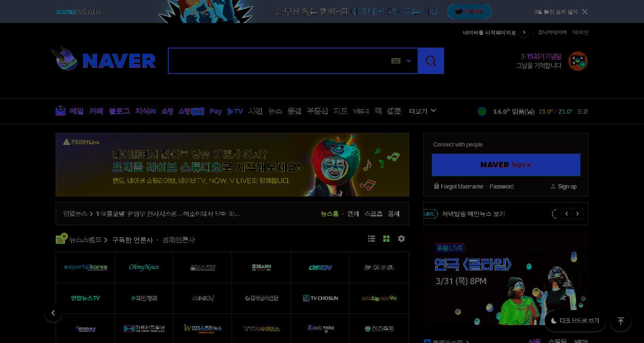The image size is (644, 343).
Task: Open 사전 menu item
Action: (255, 111)
